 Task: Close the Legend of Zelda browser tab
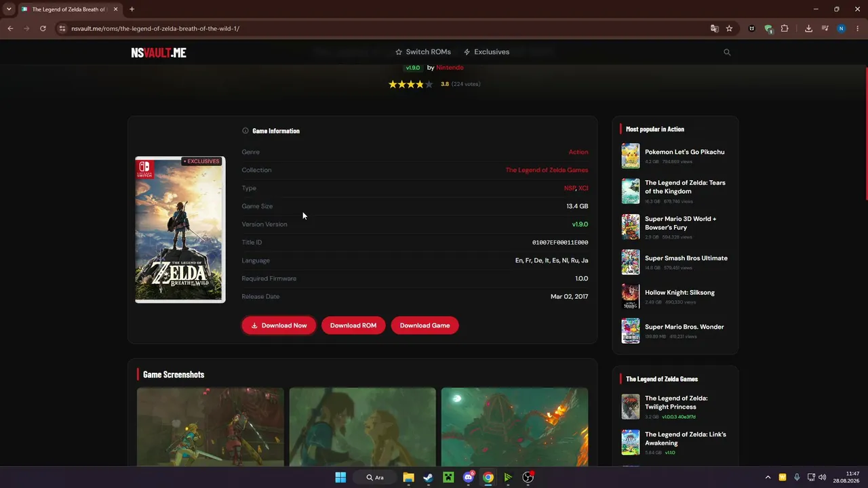[x=116, y=9]
